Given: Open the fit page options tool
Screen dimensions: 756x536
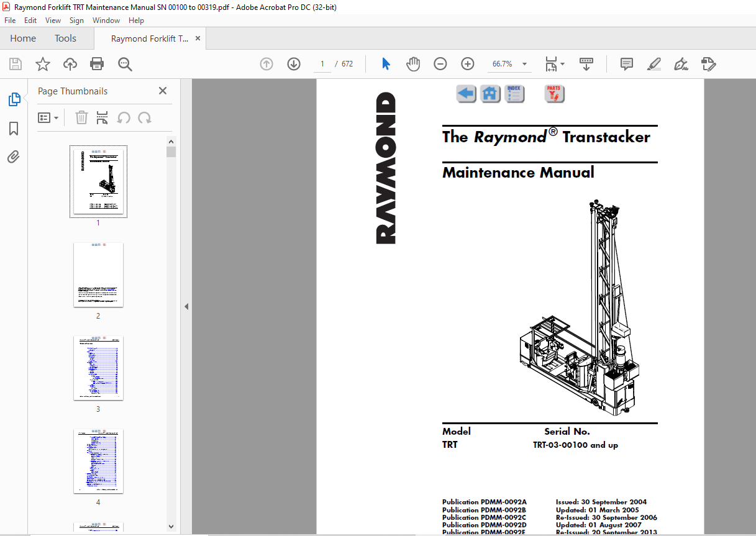Looking at the screenshot, I should click(551, 64).
